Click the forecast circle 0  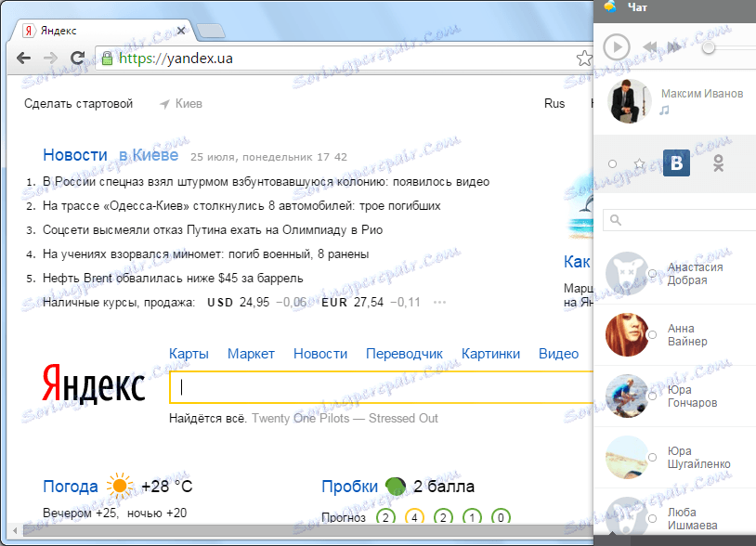click(x=501, y=517)
